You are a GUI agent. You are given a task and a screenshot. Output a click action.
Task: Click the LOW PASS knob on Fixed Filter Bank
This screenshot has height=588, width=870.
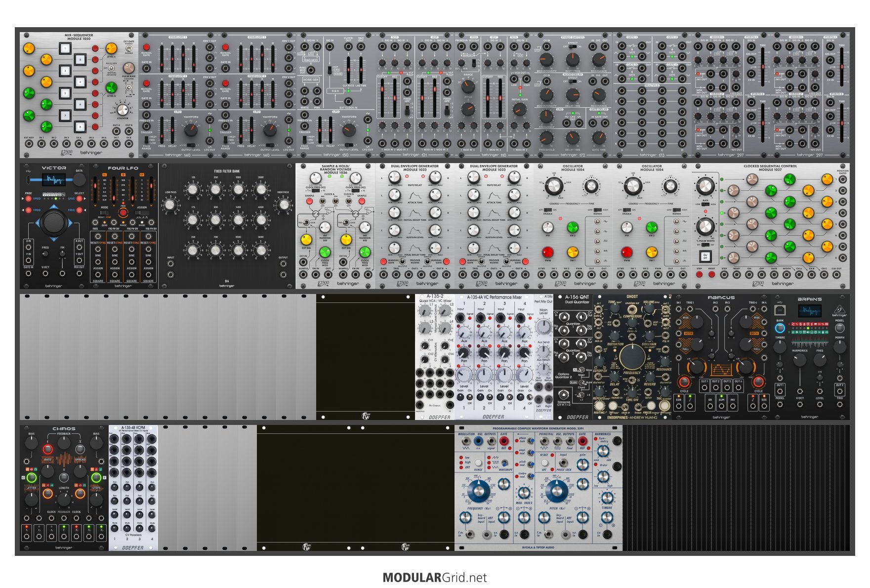(x=170, y=204)
